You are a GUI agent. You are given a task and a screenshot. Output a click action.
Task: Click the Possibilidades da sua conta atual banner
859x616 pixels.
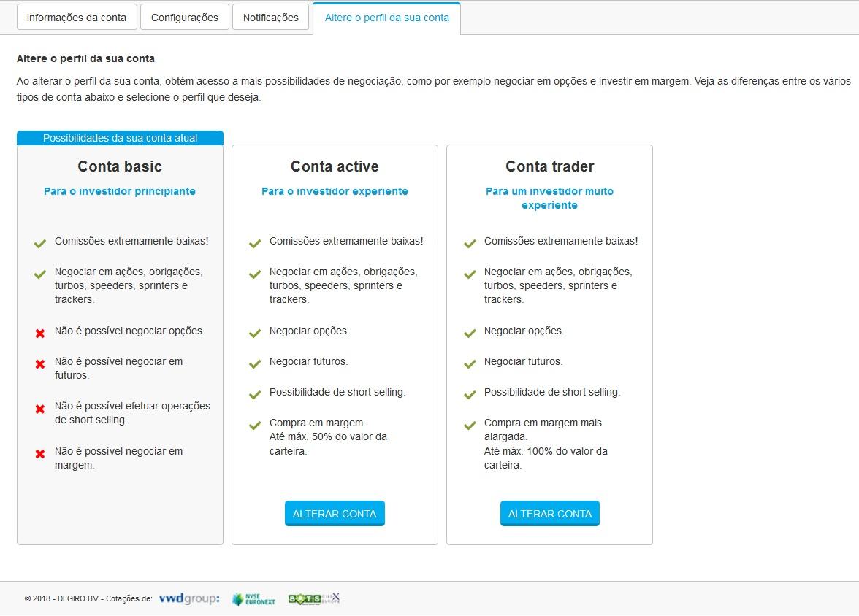[x=120, y=138]
